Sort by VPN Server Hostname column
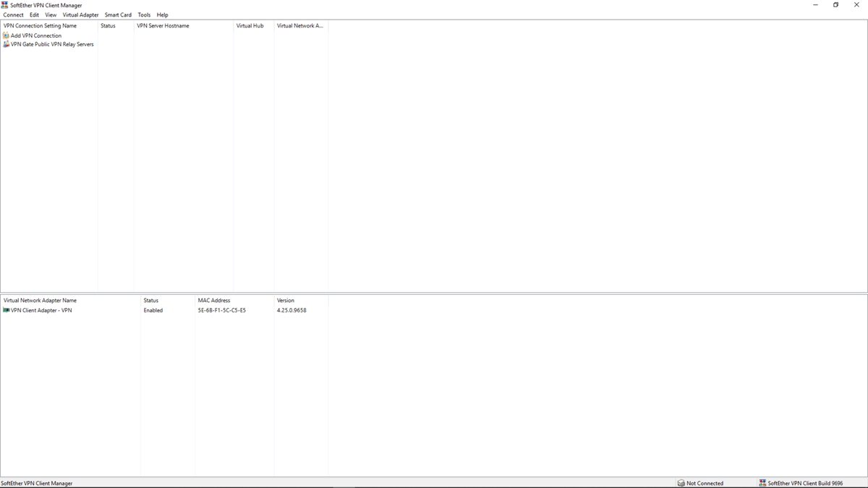This screenshot has height=488, width=868. tap(184, 25)
